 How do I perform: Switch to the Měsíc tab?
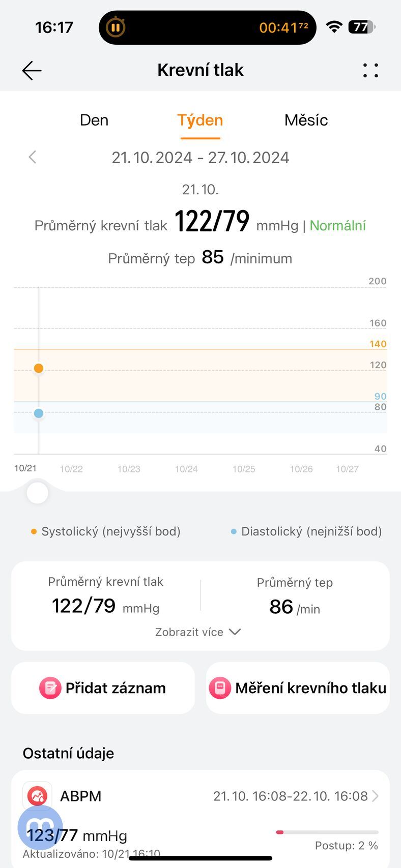306,120
